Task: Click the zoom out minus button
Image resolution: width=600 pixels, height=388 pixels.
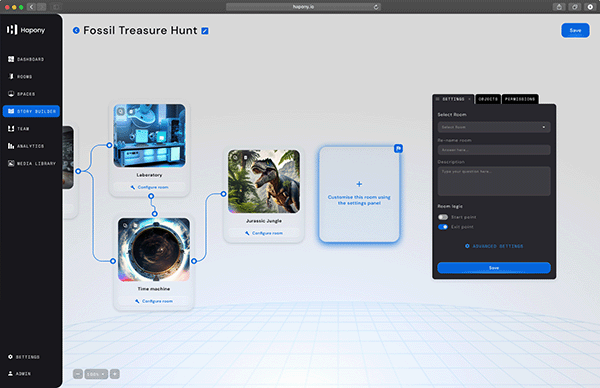Action: (78, 374)
